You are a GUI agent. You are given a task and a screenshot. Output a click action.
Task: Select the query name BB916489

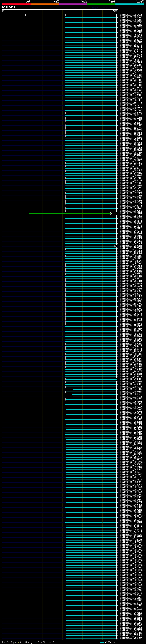point(8,8)
